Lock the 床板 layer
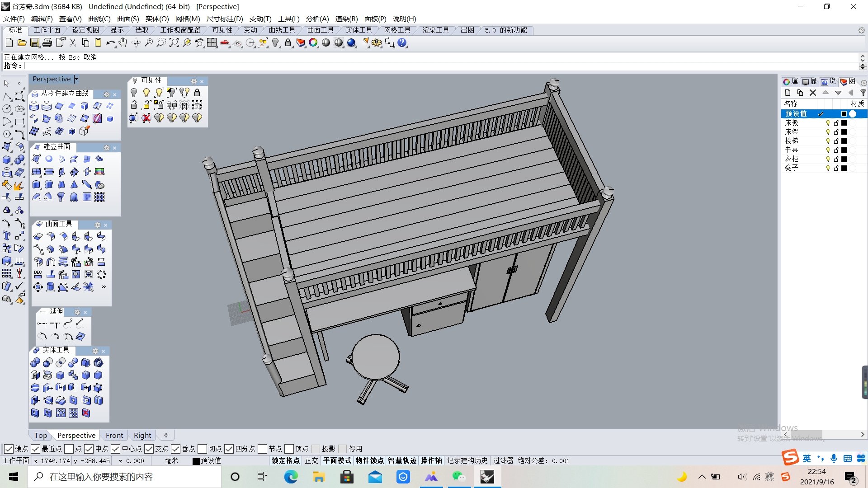This screenshot has height=488, width=868. pyautogui.click(x=836, y=123)
